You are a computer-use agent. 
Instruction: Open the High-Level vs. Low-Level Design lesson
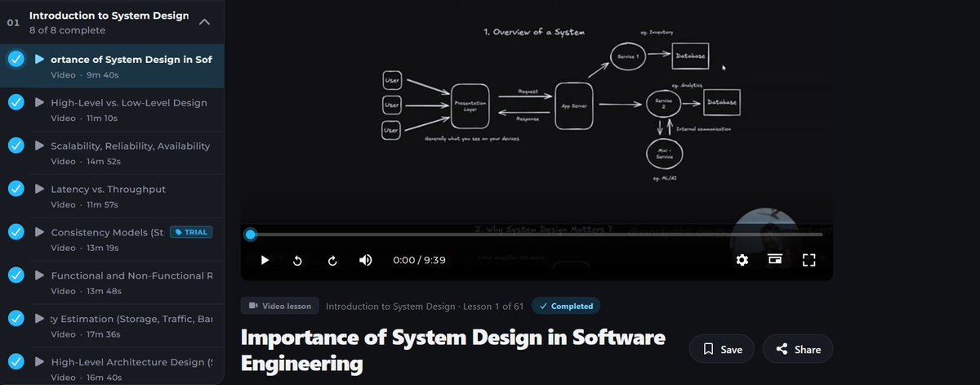click(x=112, y=110)
